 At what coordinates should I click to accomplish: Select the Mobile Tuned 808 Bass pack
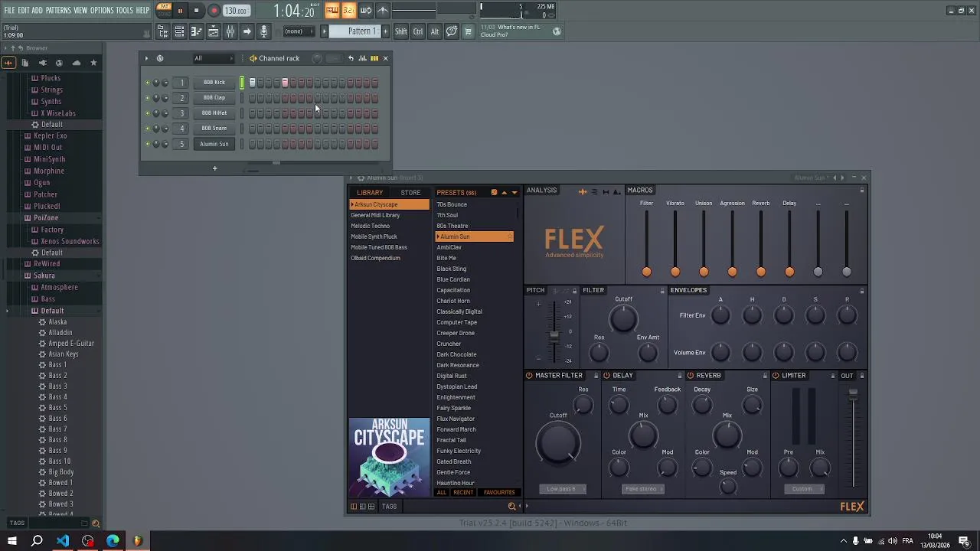tap(379, 247)
